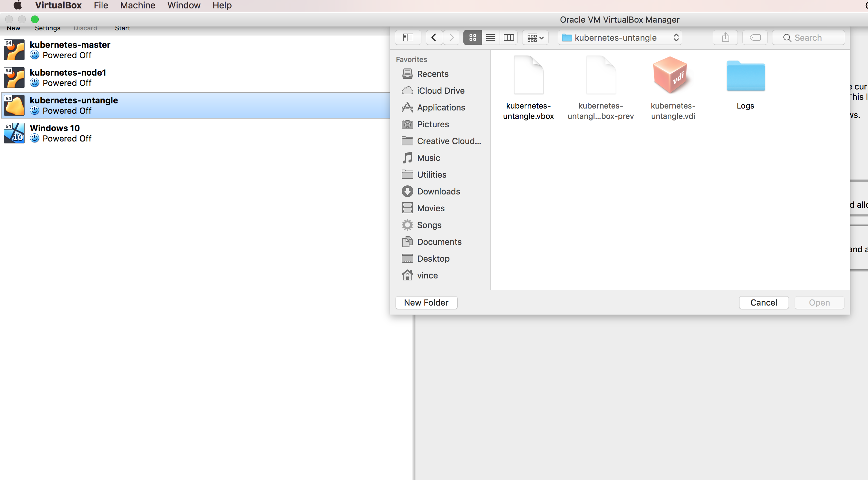Click the kubernetes-master VM icon

[14, 50]
